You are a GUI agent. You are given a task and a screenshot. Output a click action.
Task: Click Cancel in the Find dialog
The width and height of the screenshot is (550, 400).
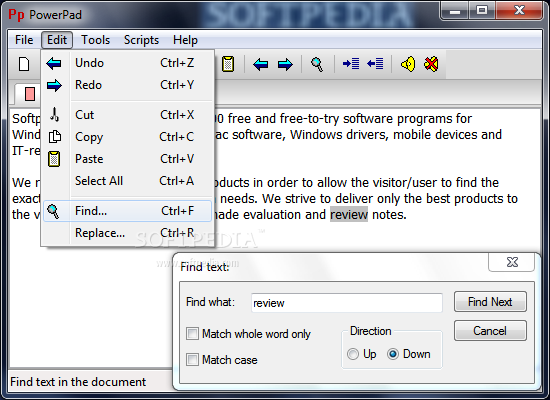[x=490, y=331]
